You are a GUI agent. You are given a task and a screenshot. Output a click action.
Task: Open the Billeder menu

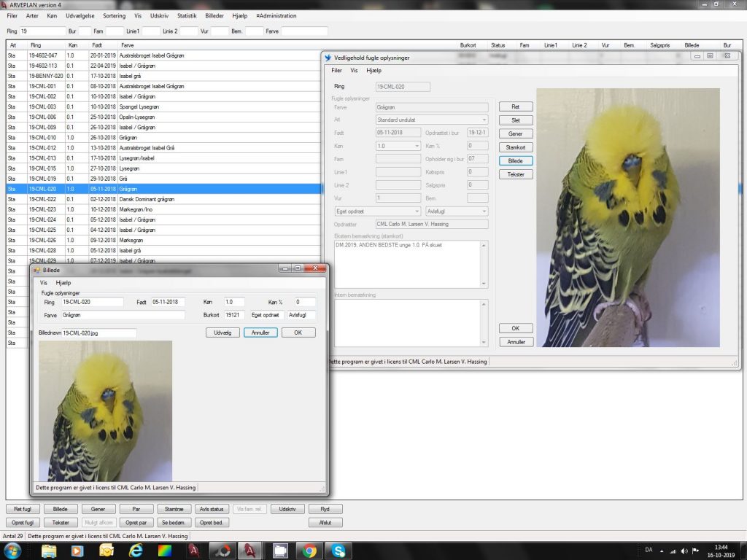click(x=214, y=16)
